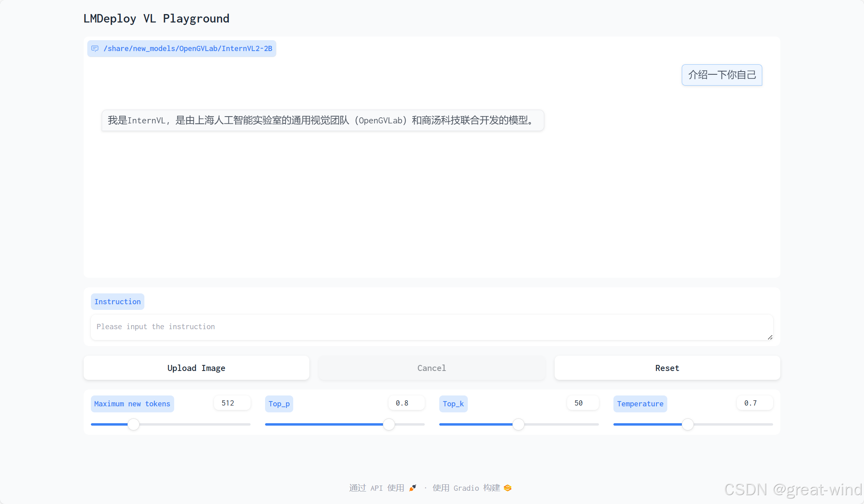Click the Instruction text input field
The width and height of the screenshot is (864, 504).
coord(431,327)
